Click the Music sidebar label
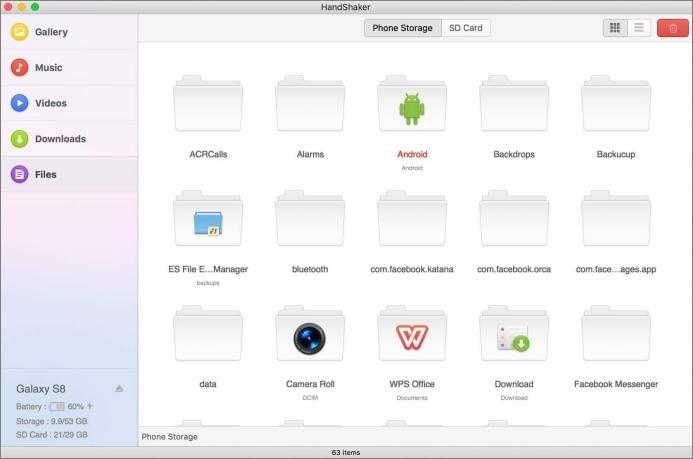The width and height of the screenshot is (693, 459). pyautogui.click(x=49, y=68)
